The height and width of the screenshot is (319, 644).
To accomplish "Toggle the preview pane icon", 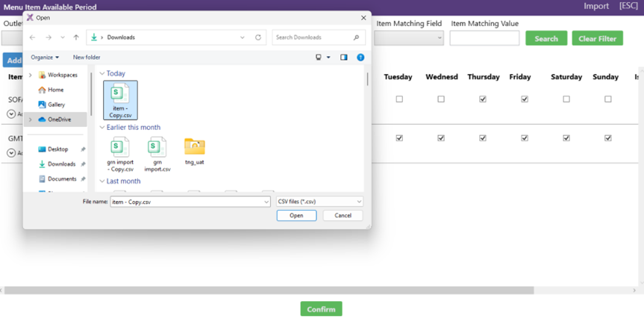I will pyautogui.click(x=344, y=58).
